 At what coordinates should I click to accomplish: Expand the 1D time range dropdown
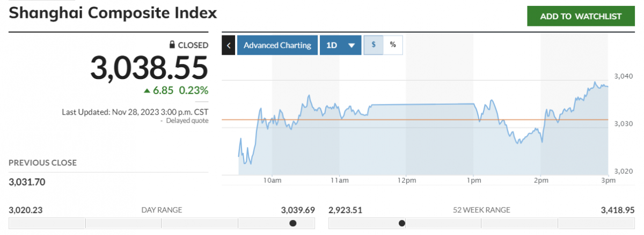pyautogui.click(x=341, y=45)
